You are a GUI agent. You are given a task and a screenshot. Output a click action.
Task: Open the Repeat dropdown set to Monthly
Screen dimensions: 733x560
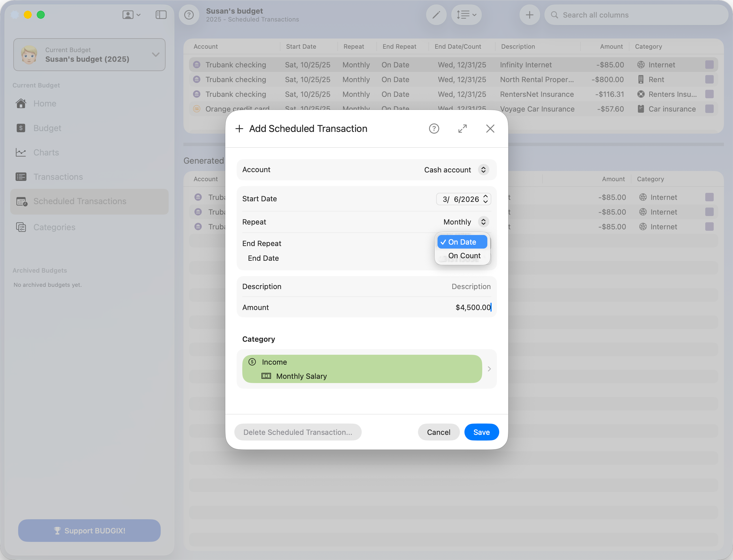tap(483, 222)
